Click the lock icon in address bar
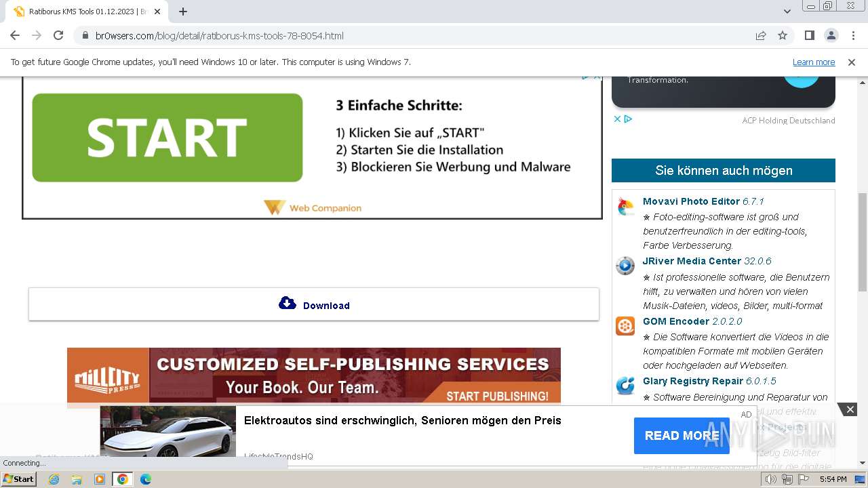The height and width of the screenshot is (488, 868). (85, 35)
